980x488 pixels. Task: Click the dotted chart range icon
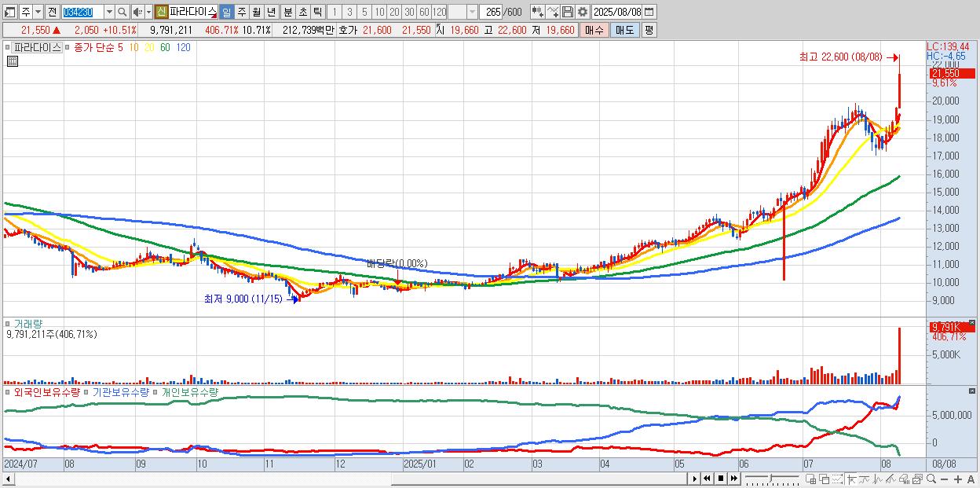point(837,479)
